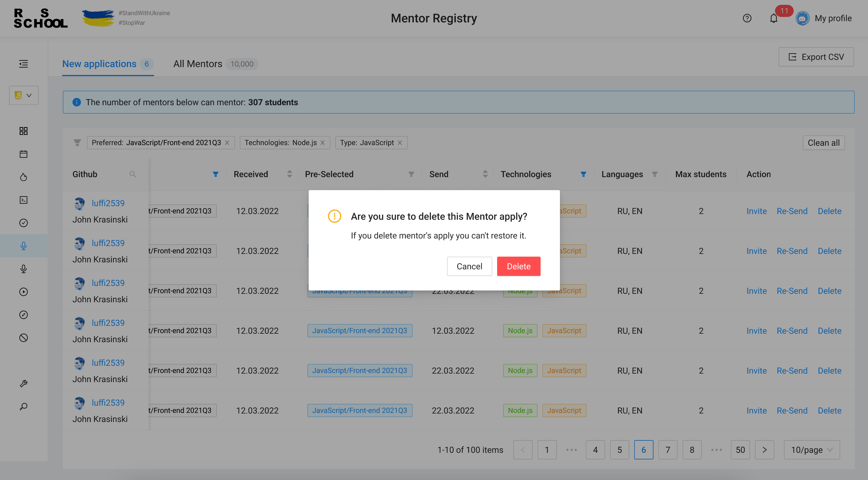
Task: Remove the Type JavaScript filter tag
Action: (x=400, y=143)
